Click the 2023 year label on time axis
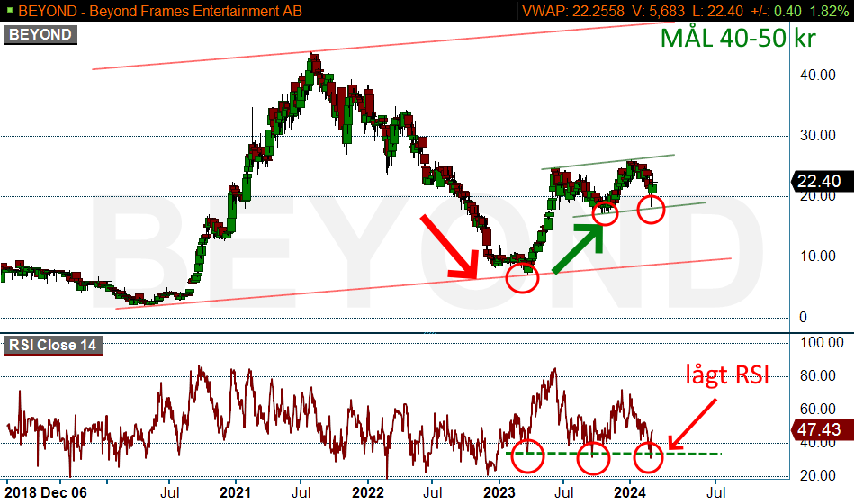Viewport: 854px width, 504px height. (x=499, y=492)
